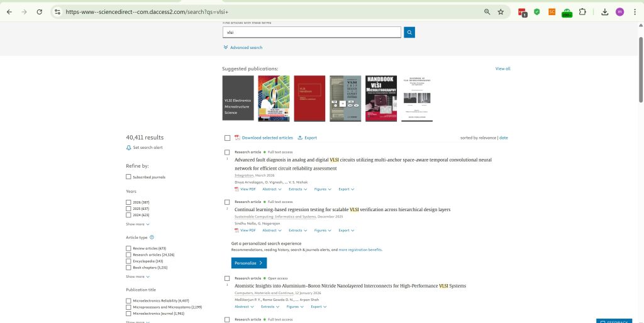Click the blue search magnifier button
Viewport: 644px width, 323px height.
pos(409,33)
